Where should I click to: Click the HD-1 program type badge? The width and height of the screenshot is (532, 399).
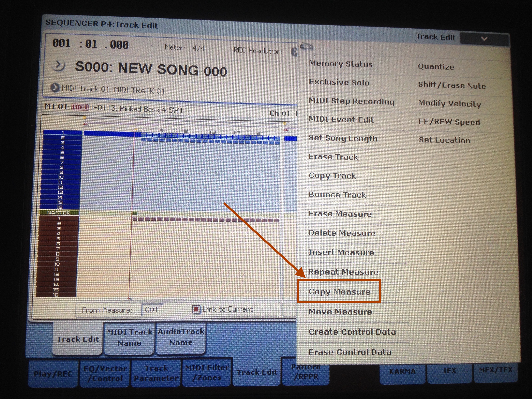pyautogui.click(x=80, y=107)
